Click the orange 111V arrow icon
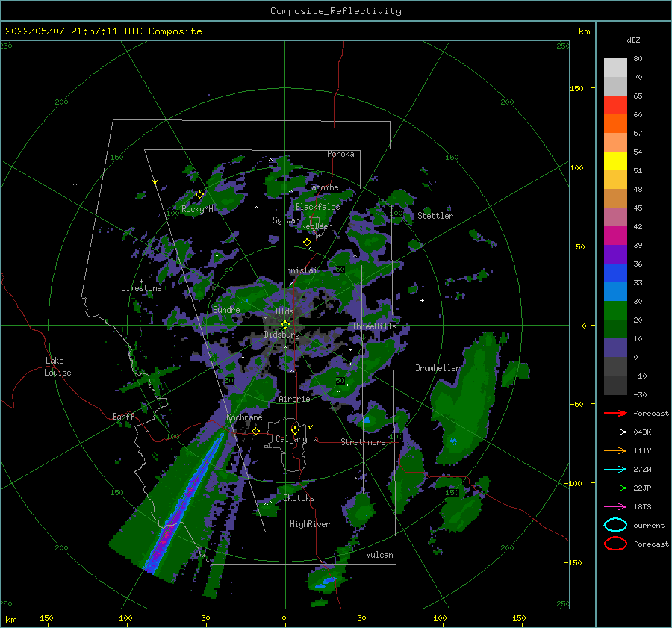672x628 pixels. coord(615,450)
